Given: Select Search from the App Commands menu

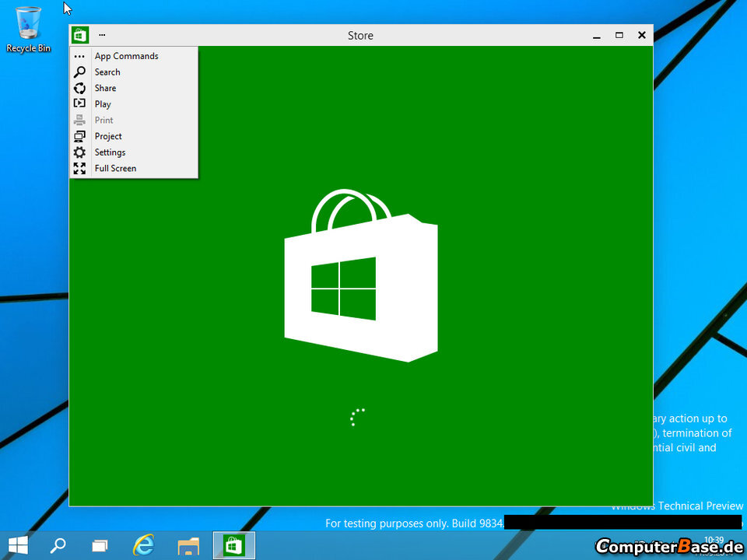Looking at the screenshot, I should (x=107, y=72).
